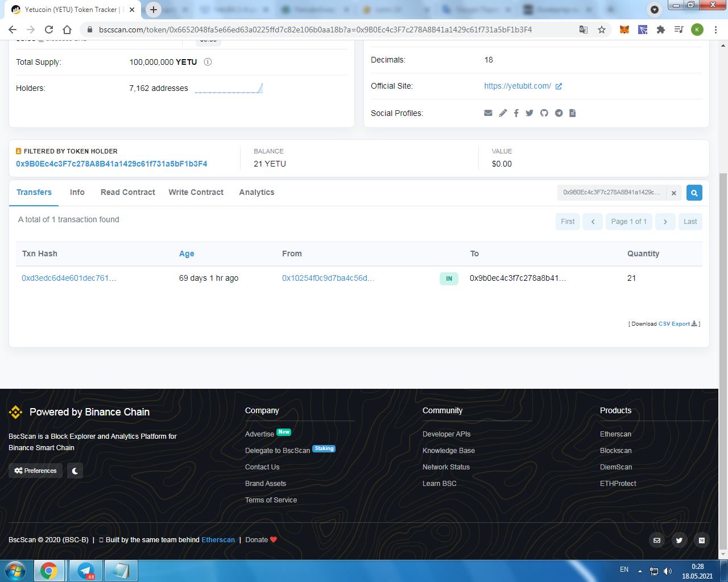Open the Advertise footer link
This screenshot has height=582, width=728.
[259, 434]
